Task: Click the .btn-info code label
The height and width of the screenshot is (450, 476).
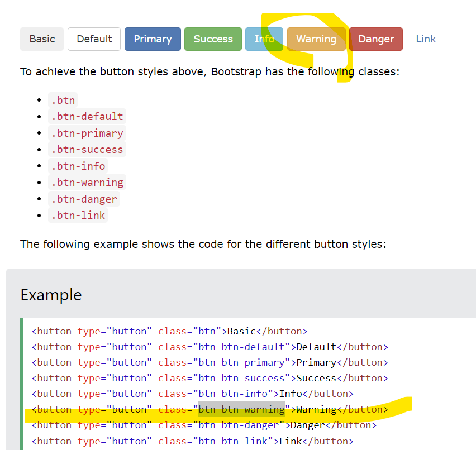Action: click(78, 166)
